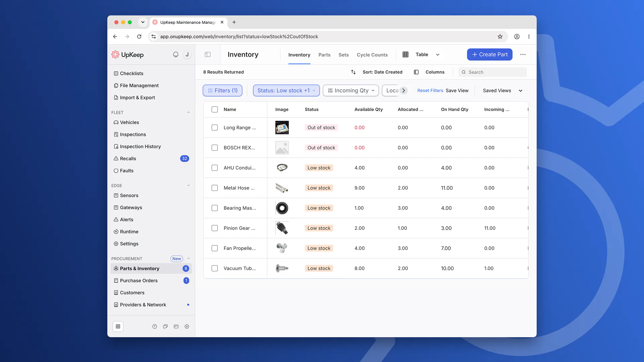Open the Filters (1) button
This screenshot has height=362, width=644.
[222, 90]
